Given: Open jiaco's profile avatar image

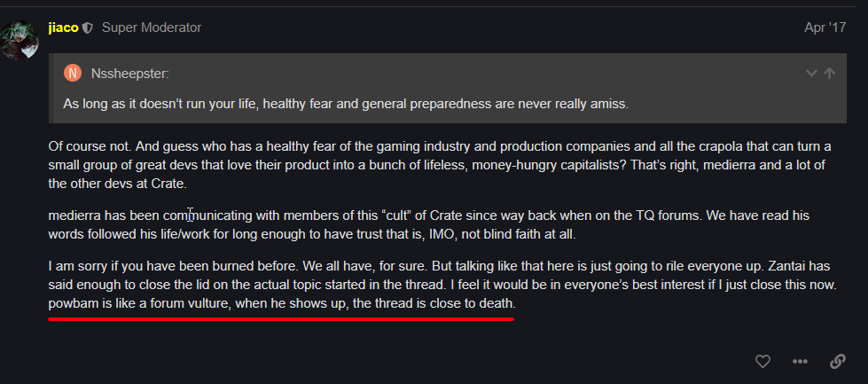Looking at the screenshot, I should (20, 41).
